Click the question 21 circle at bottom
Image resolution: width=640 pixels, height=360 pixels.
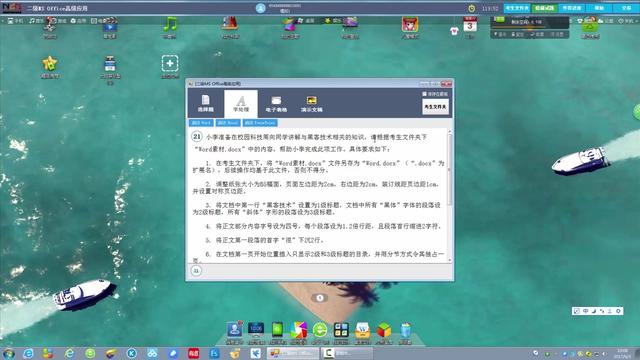[196, 271]
